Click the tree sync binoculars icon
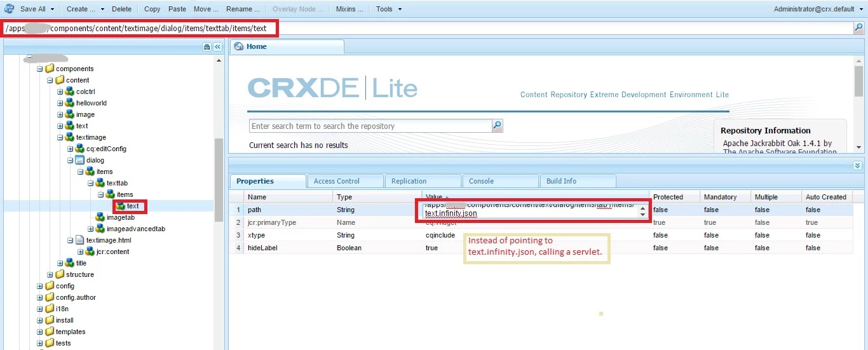 click(207, 47)
